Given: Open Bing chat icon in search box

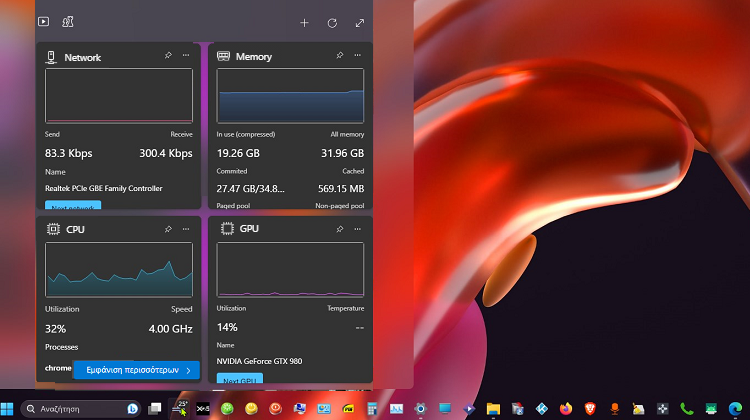Looking at the screenshot, I should tap(132, 409).
